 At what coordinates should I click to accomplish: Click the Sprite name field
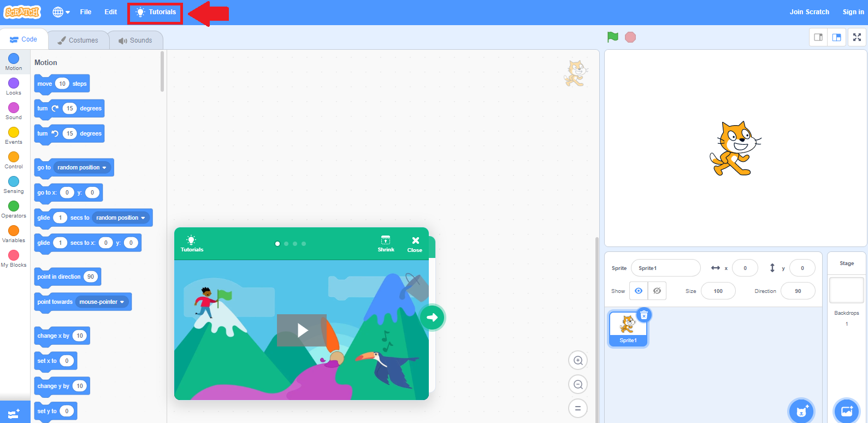(665, 268)
